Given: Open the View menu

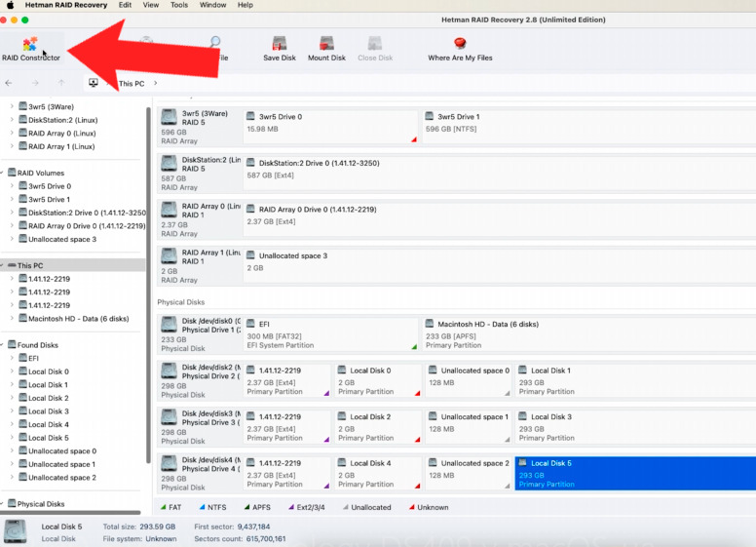Looking at the screenshot, I should (150, 5).
